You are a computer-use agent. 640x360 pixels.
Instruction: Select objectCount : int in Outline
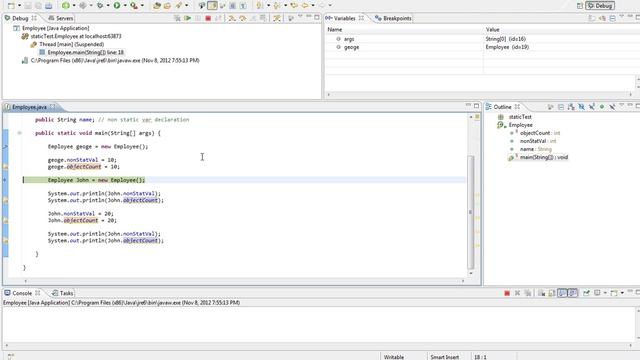coord(540,133)
